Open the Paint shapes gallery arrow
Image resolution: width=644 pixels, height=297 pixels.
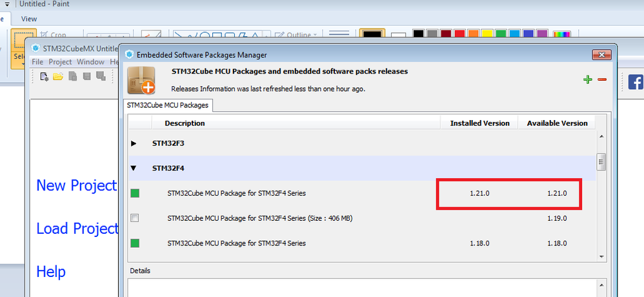(267, 35)
